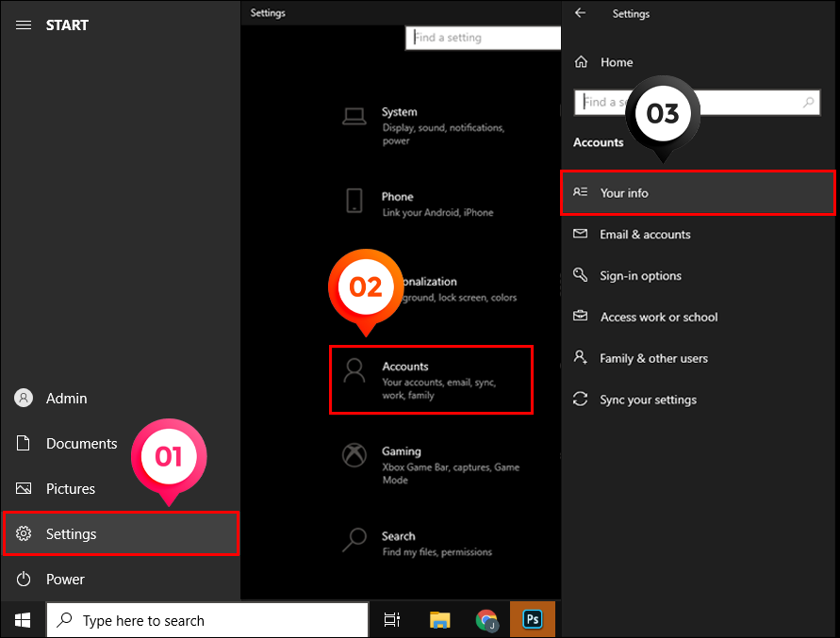Click the Accounts person icon

pyautogui.click(x=354, y=370)
